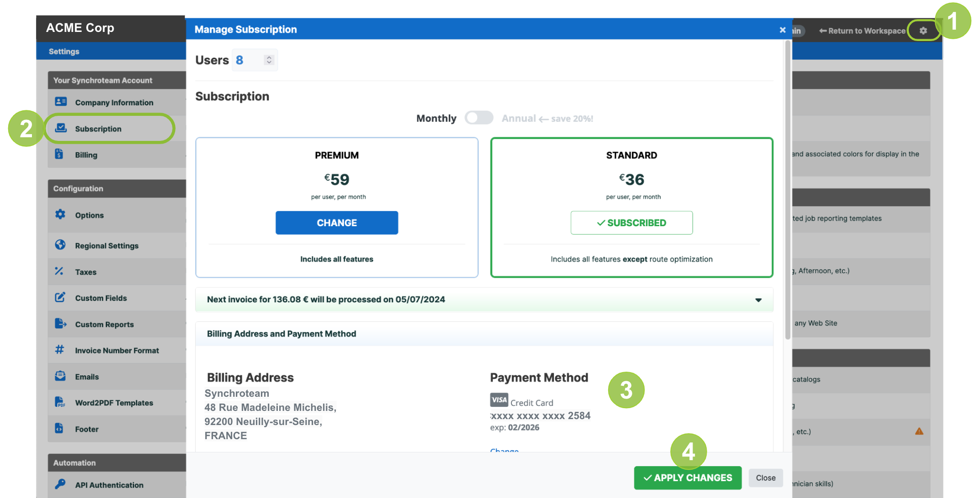Click the Settings header label

(64, 52)
